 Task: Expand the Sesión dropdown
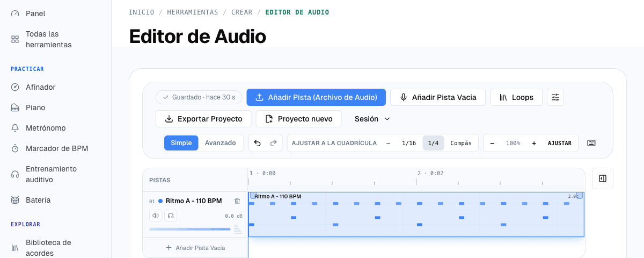click(372, 119)
